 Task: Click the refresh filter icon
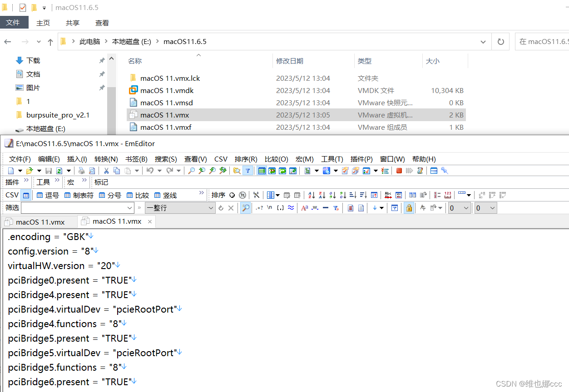(221, 208)
